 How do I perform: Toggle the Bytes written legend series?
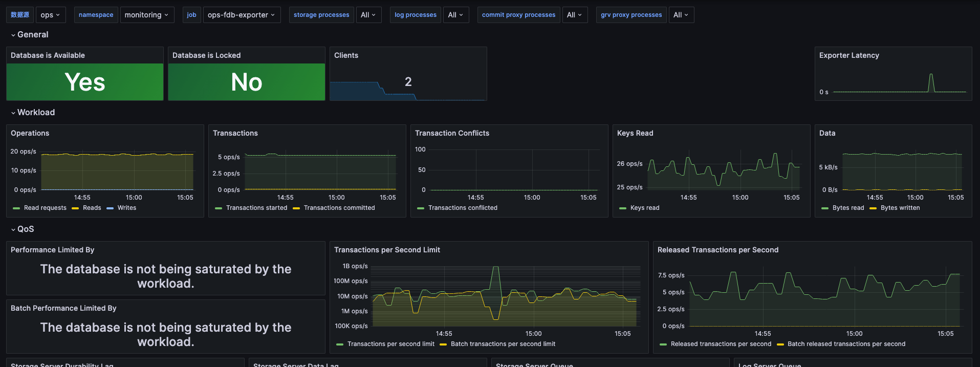[900, 208]
